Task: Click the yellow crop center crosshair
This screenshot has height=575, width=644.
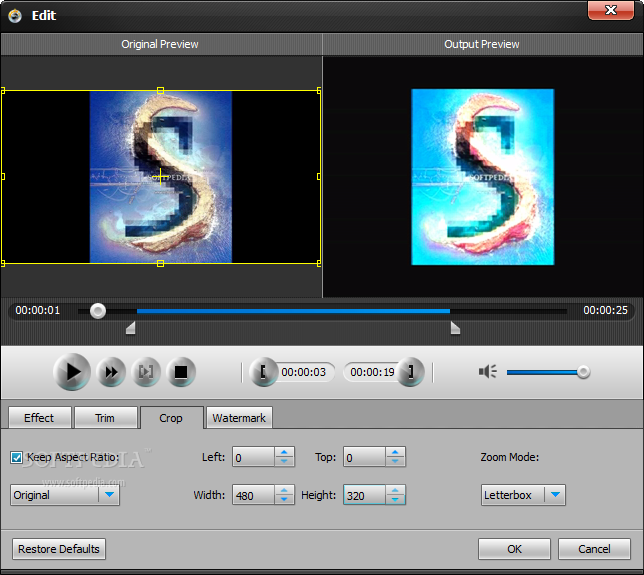Action: [x=161, y=177]
